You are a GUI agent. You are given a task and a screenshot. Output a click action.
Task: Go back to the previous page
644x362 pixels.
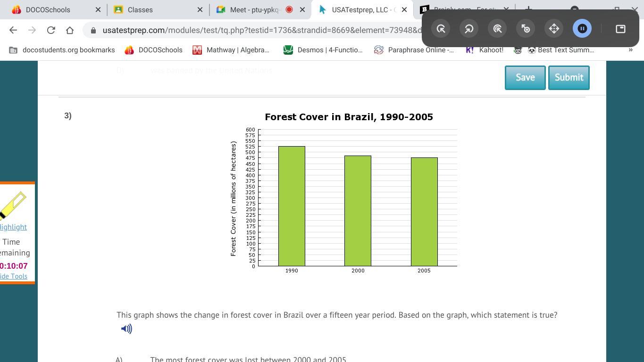(13, 30)
